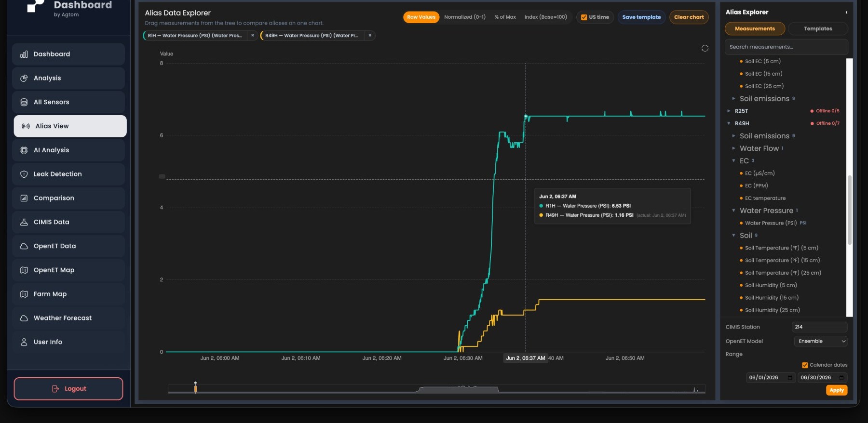Click the All Sensors database icon
The width and height of the screenshot is (868, 423).
tap(24, 102)
